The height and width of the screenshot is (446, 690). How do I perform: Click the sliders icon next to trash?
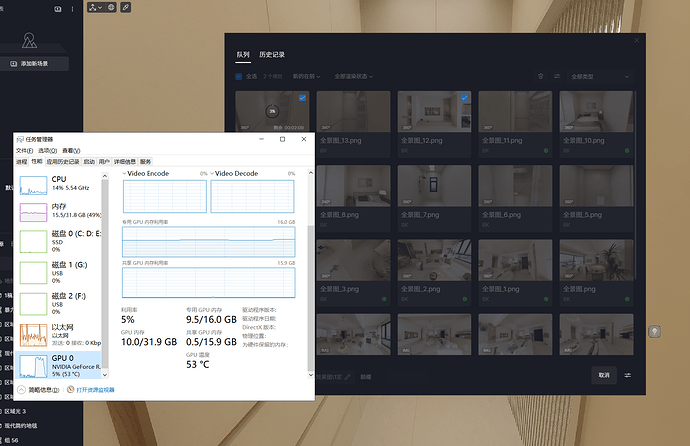click(556, 76)
